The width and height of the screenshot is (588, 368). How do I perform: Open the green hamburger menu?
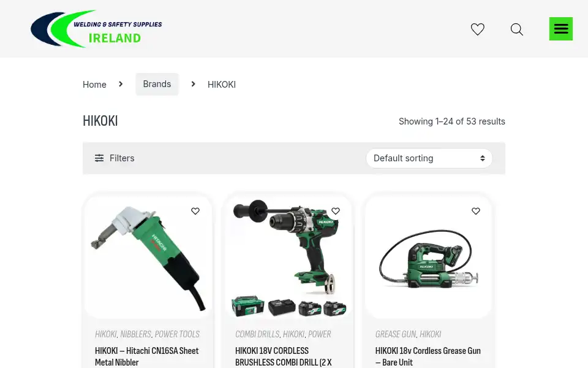click(x=561, y=29)
